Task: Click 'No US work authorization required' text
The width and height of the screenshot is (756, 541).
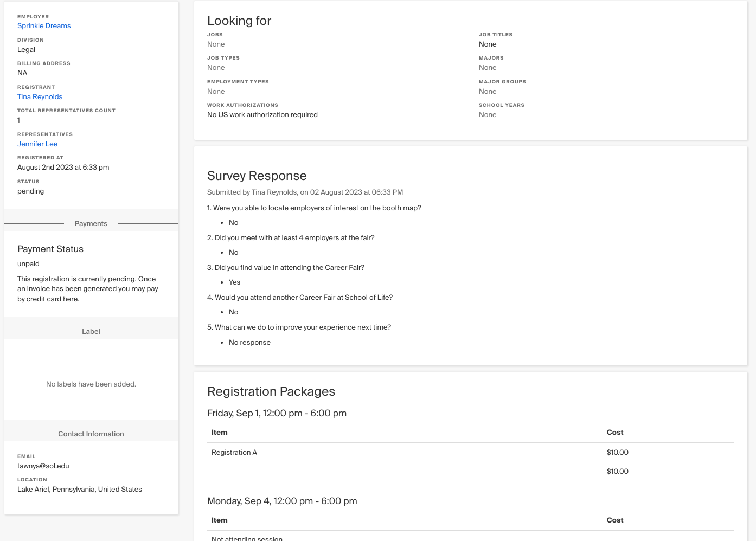Action: (262, 115)
